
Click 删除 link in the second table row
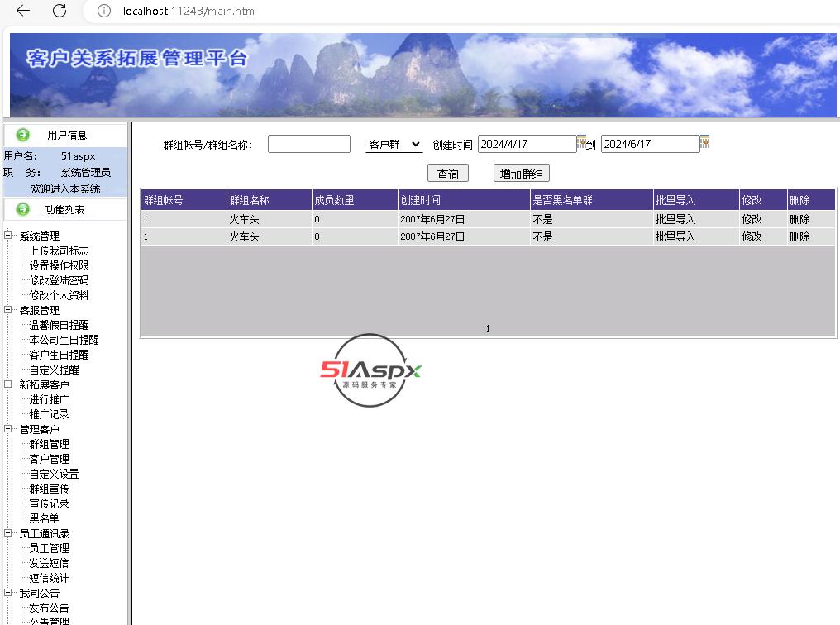(799, 236)
